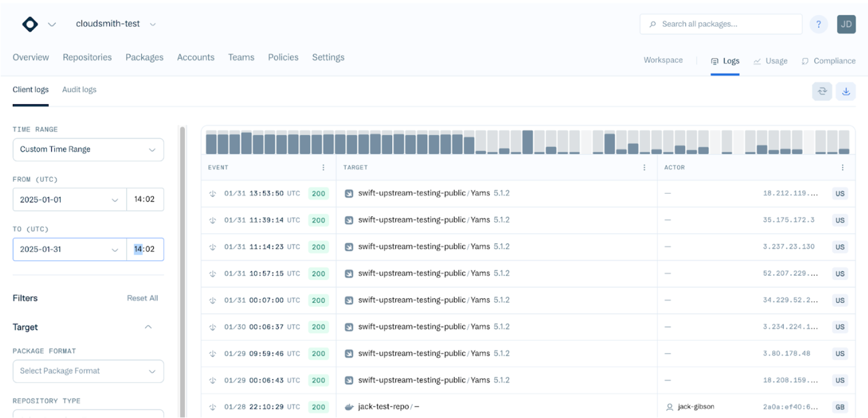Click IP address 3.237.23.130
The image size is (868, 418).
[x=788, y=247]
